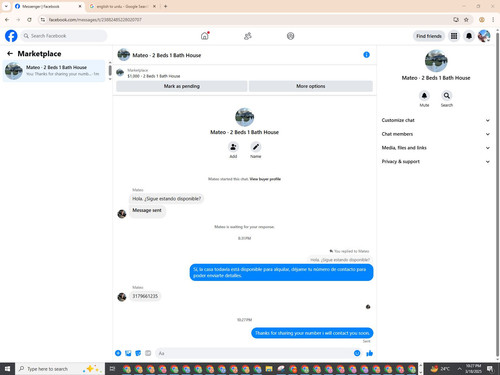Click Find friends button

(429, 36)
